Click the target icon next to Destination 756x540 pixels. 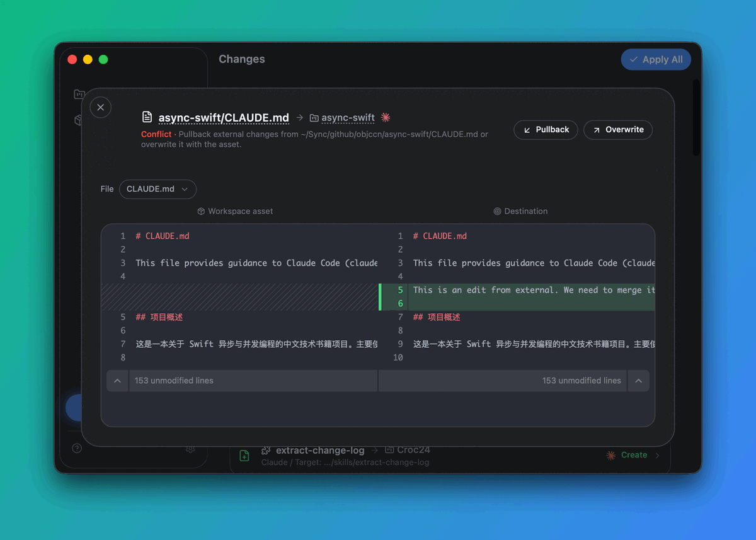pyautogui.click(x=497, y=211)
